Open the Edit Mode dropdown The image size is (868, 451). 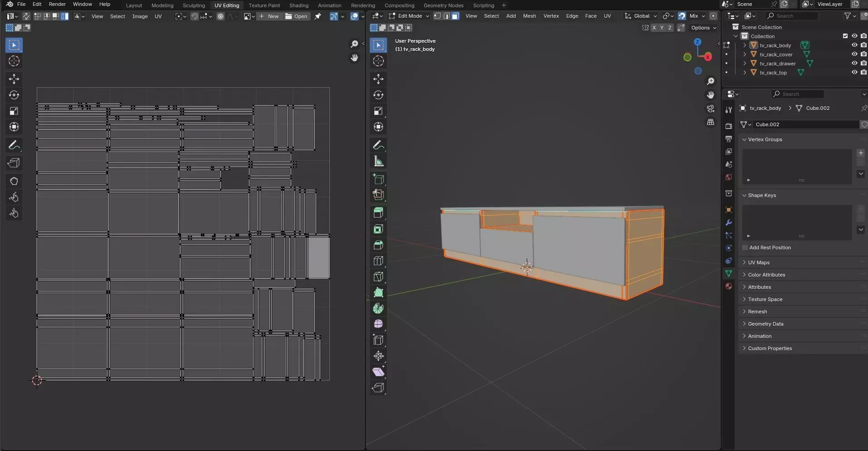tap(409, 16)
